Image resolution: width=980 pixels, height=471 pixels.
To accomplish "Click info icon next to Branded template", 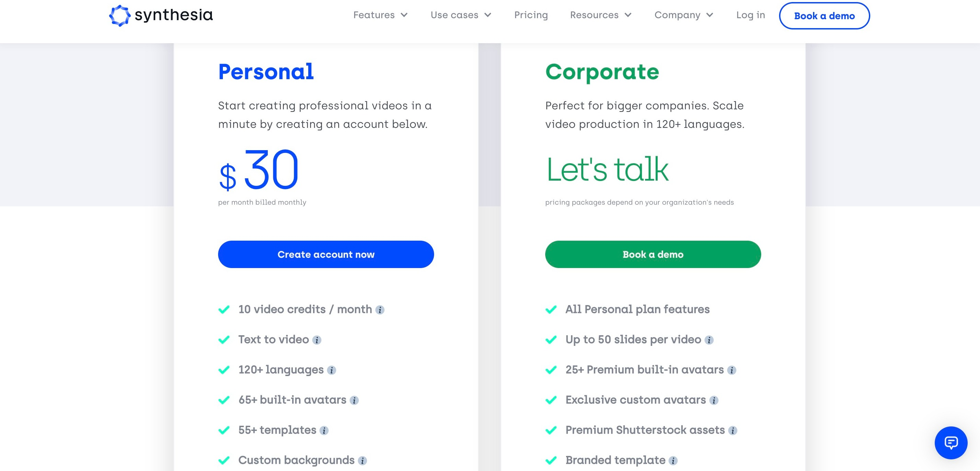I will [673, 461].
